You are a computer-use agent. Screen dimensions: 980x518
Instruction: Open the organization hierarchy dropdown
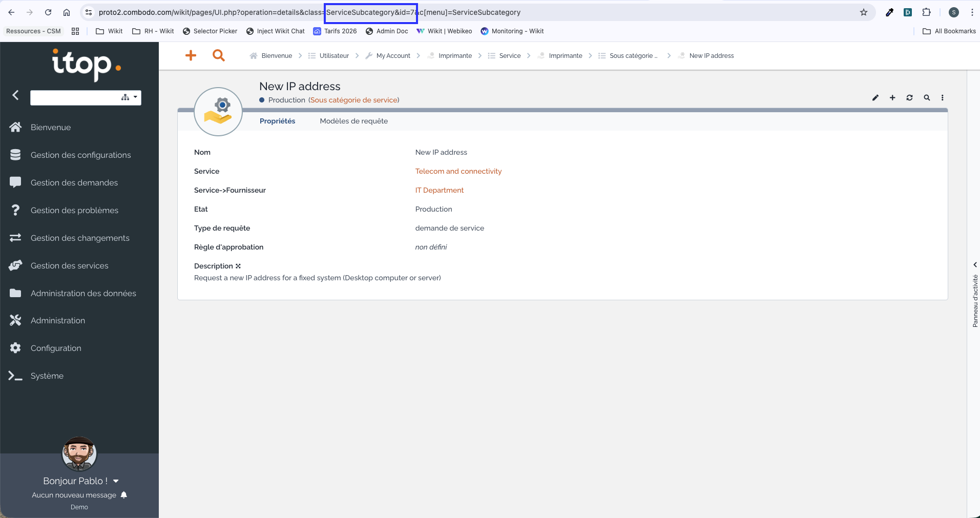tap(130, 97)
